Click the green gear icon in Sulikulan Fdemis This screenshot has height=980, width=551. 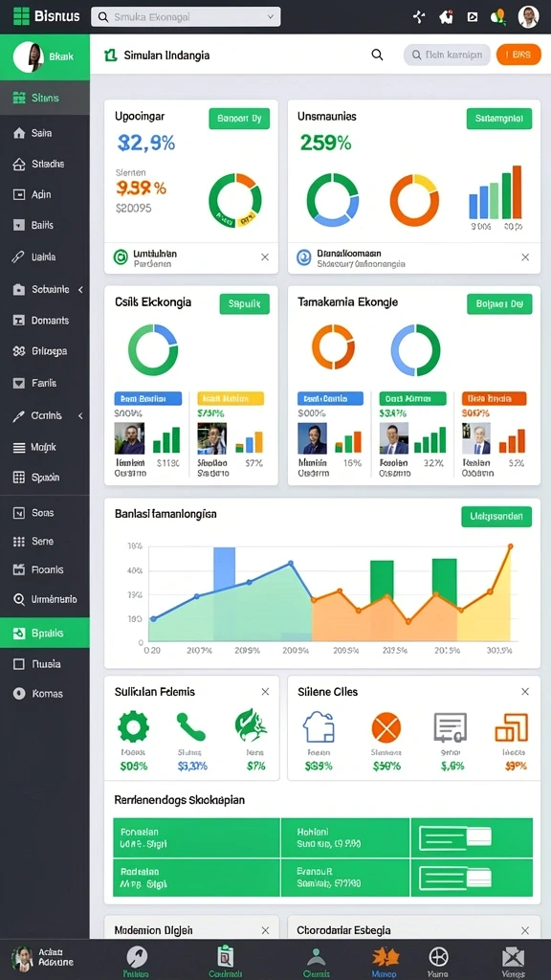[133, 725]
